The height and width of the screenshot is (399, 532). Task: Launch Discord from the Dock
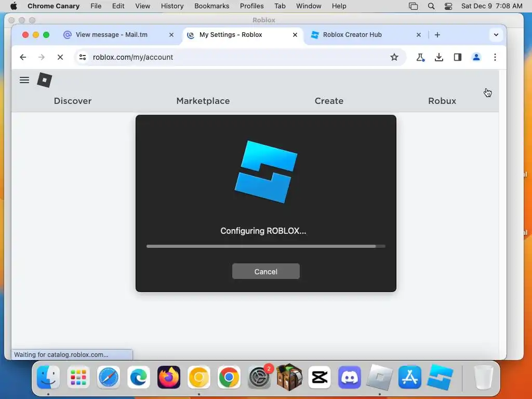[x=350, y=377]
